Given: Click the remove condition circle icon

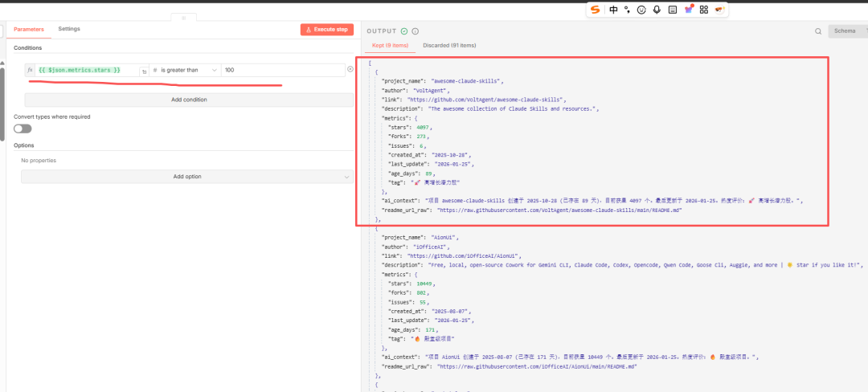Looking at the screenshot, I should (x=350, y=70).
